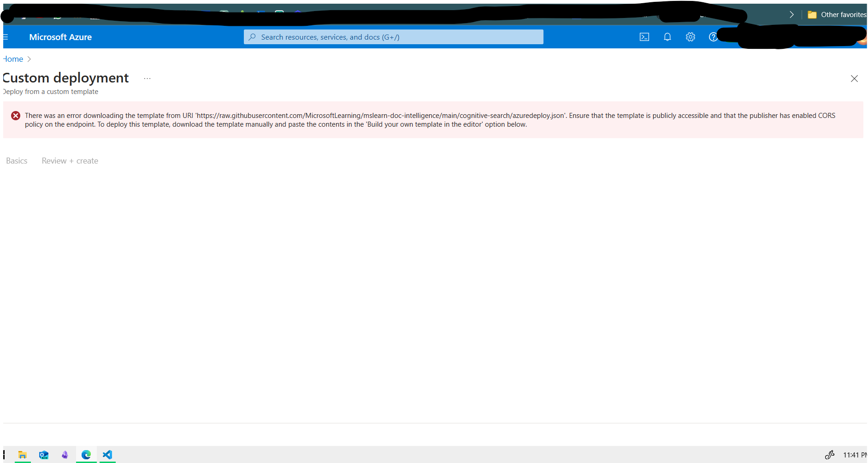Switch to Microsoft Edge on the taskbar
868x463 pixels.
[86, 455]
